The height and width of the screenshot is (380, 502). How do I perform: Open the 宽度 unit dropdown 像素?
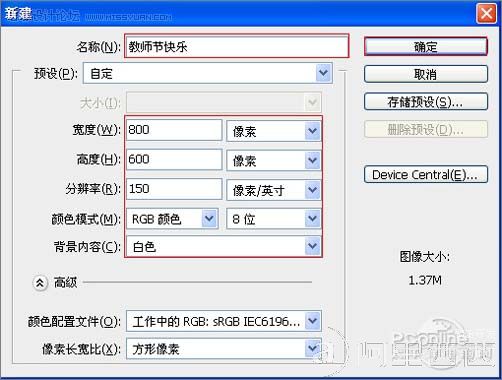274,131
